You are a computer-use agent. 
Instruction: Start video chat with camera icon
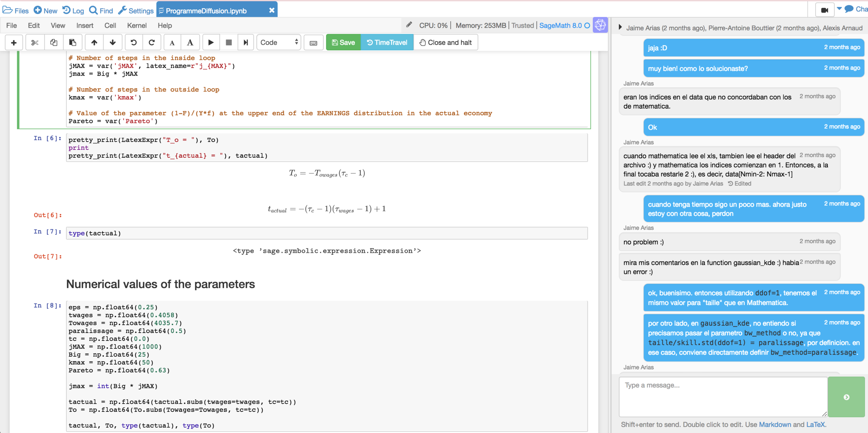[x=824, y=10]
